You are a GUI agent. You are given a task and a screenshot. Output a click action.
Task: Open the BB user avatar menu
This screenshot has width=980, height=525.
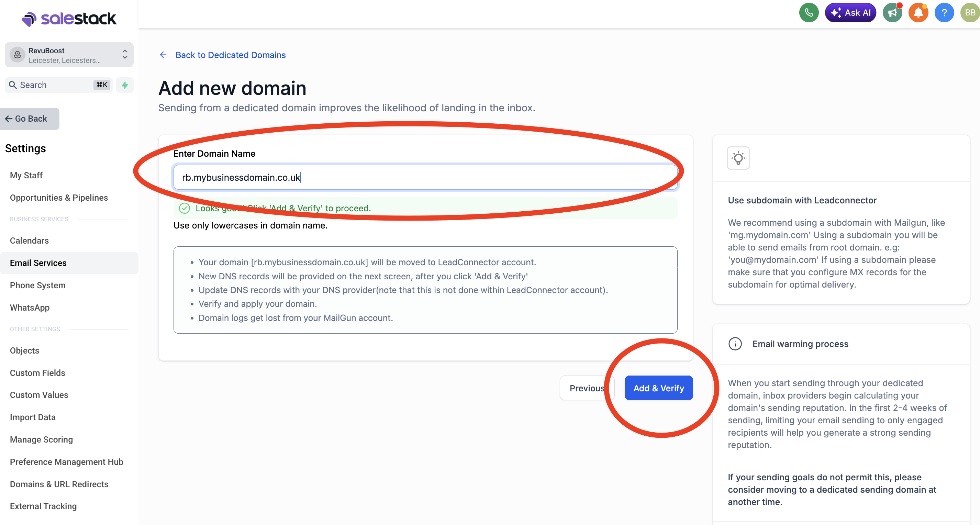(970, 13)
